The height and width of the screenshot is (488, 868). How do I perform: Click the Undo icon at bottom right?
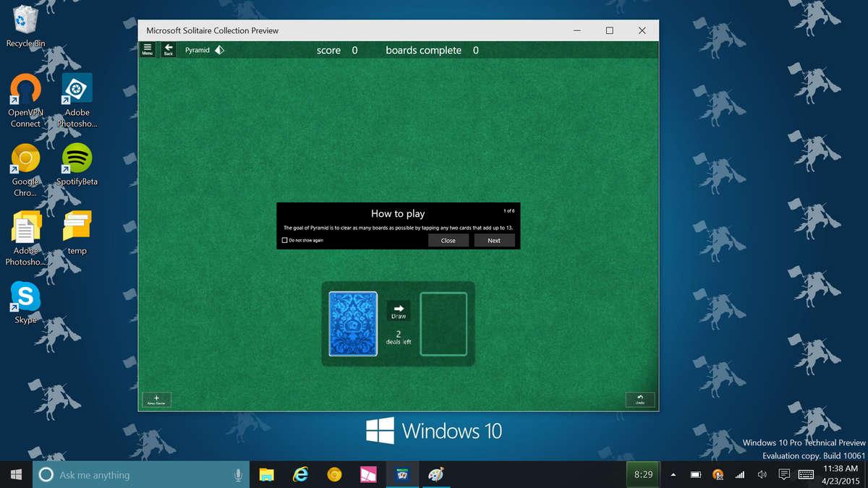tap(639, 399)
